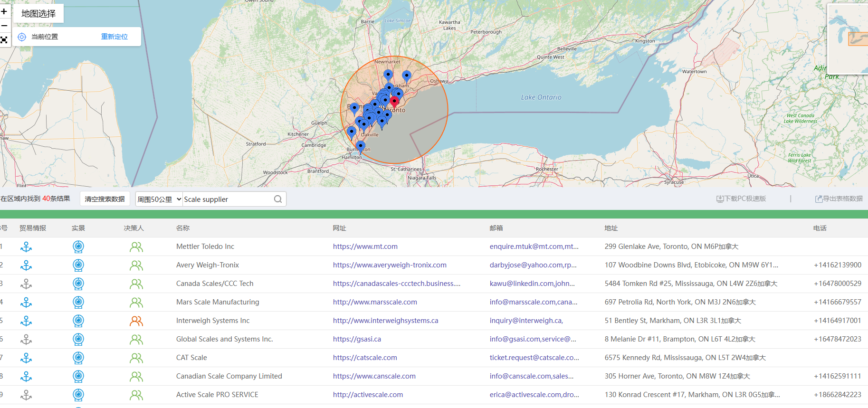Viewport: 868px width, 408px height.
Task: Click email inquiry@interweigh.ca
Action: (x=526, y=321)
